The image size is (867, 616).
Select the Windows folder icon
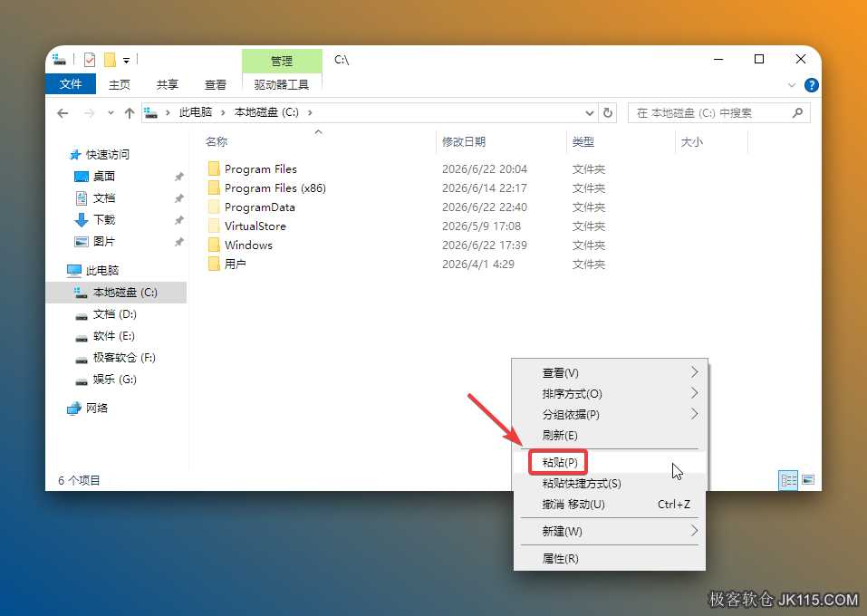[x=214, y=245]
